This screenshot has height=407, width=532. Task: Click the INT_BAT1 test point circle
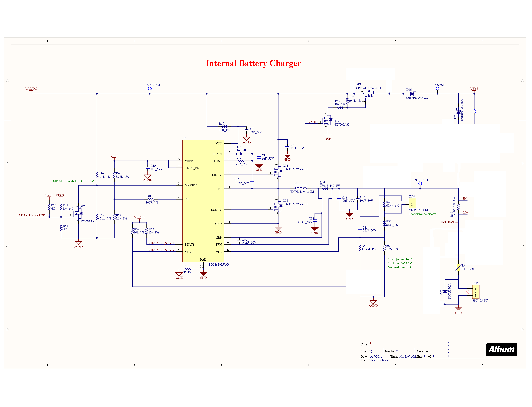(x=420, y=184)
